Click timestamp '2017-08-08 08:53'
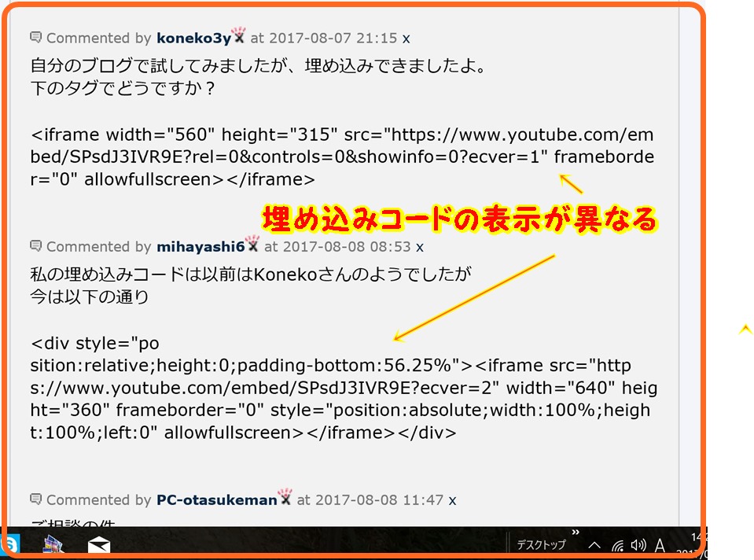 tap(347, 247)
